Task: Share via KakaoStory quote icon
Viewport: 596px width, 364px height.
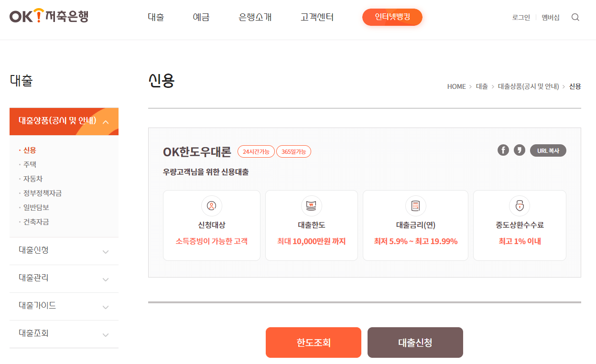Action: (519, 150)
